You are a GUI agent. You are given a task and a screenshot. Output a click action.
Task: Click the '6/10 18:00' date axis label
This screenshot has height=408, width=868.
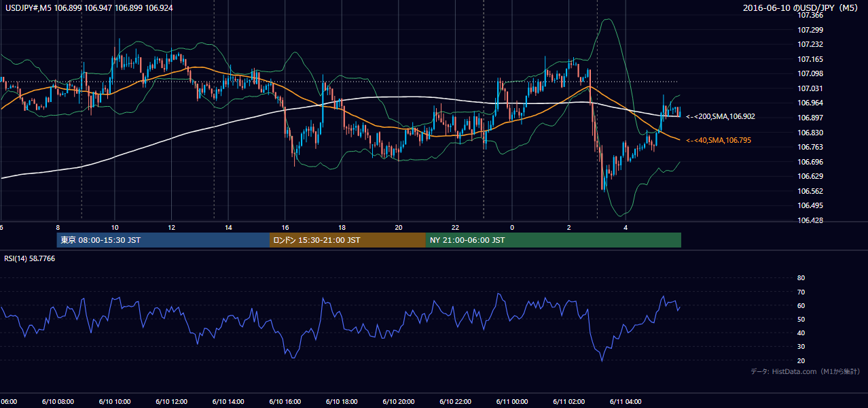[x=342, y=401]
